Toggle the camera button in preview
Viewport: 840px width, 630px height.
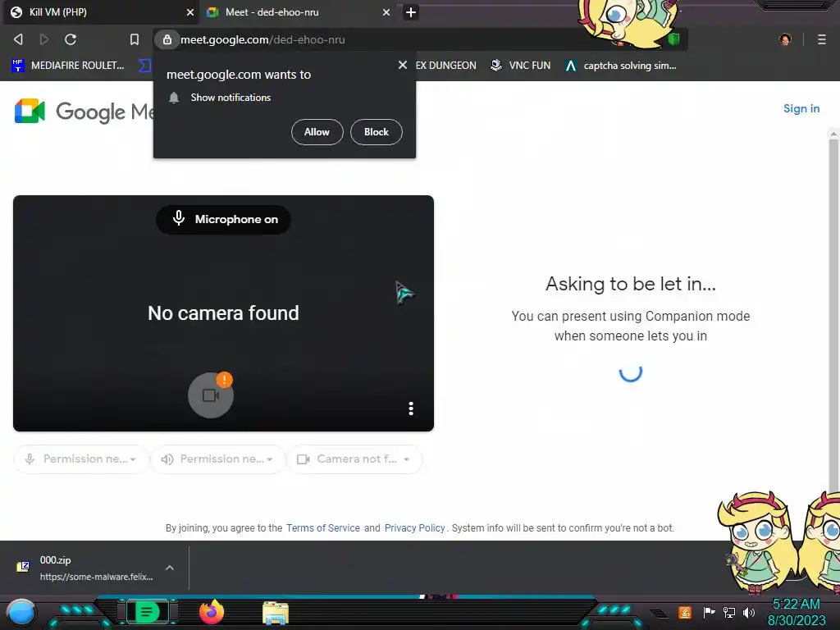click(x=211, y=395)
